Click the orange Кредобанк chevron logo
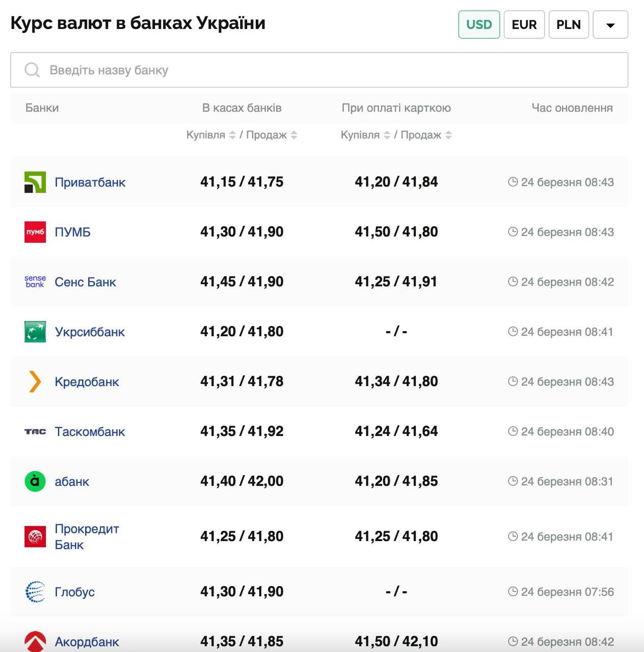Viewport: 644px width, 652px height. [x=35, y=381]
